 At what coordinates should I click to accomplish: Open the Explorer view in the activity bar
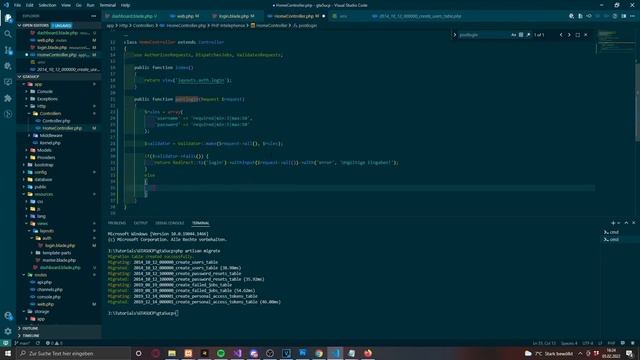coord(8,18)
